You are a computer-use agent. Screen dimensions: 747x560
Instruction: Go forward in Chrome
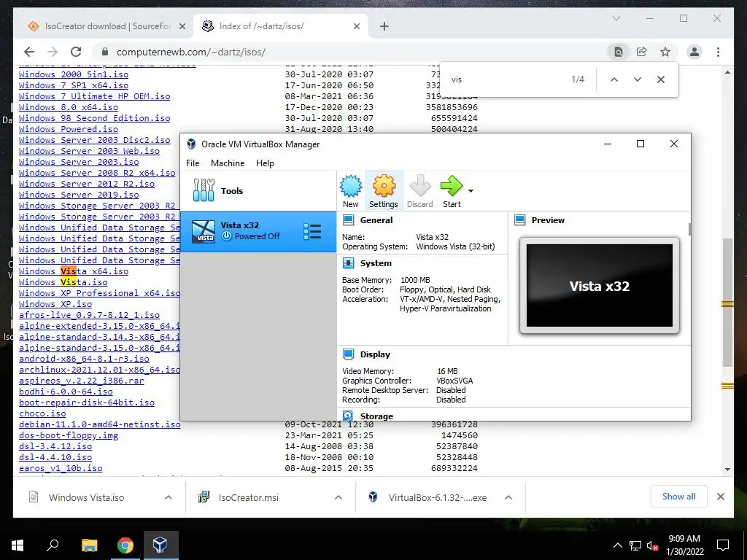53,52
